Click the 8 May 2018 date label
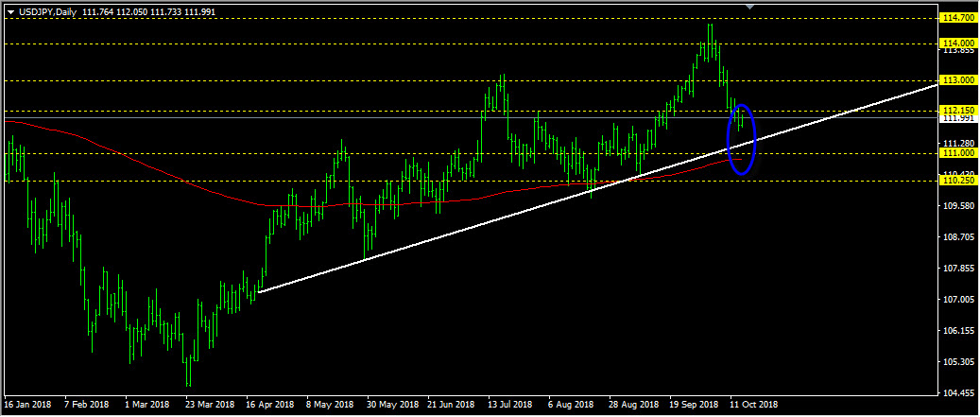Viewport: 980px width, 417px height. click(330, 404)
